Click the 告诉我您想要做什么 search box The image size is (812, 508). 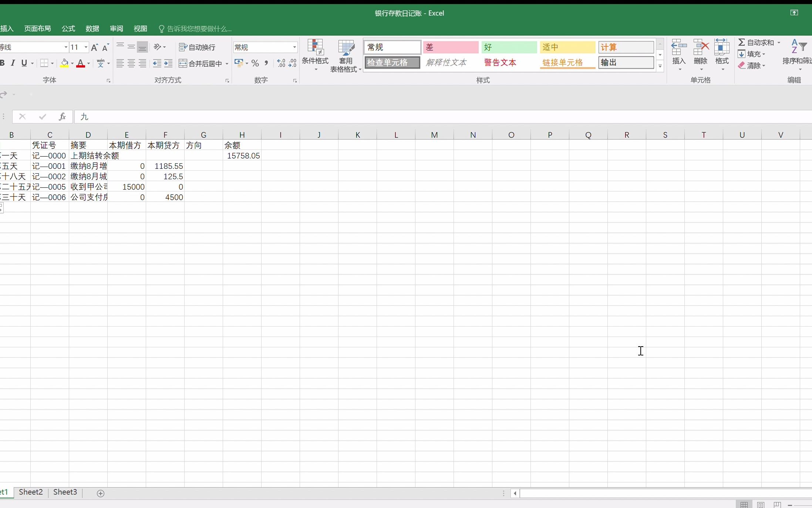coord(195,29)
